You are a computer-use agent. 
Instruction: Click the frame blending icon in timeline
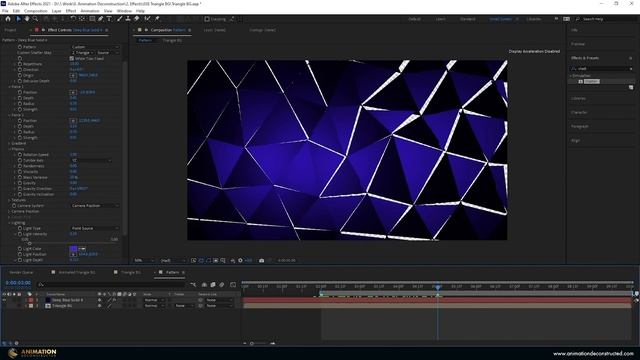(x=213, y=284)
